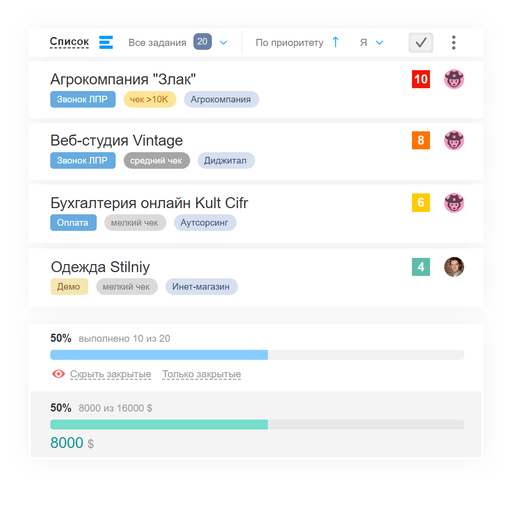The width and height of the screenshot is (512, 512).
Task: Select the Все задания filter label
Action: 157,43
